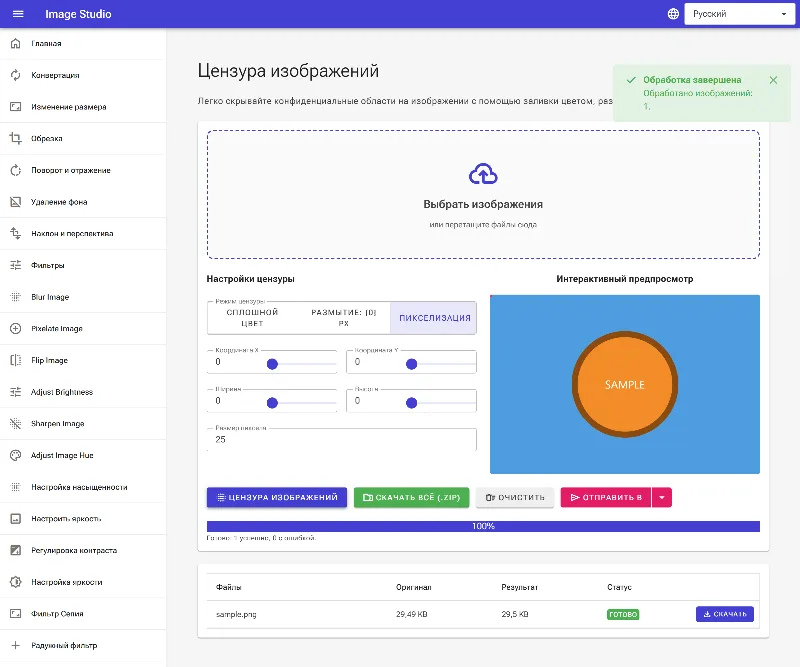The width and height of the screenshot is (800, 667).
Task: Dismiss the Обработка завершена notification
Action: click(x=773, y=80)
